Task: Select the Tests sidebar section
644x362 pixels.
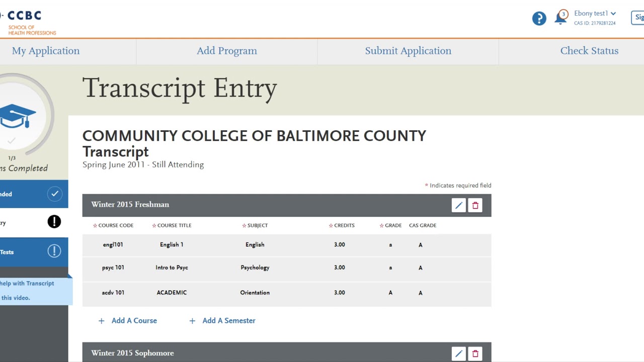Action: [x=34, y=252]
